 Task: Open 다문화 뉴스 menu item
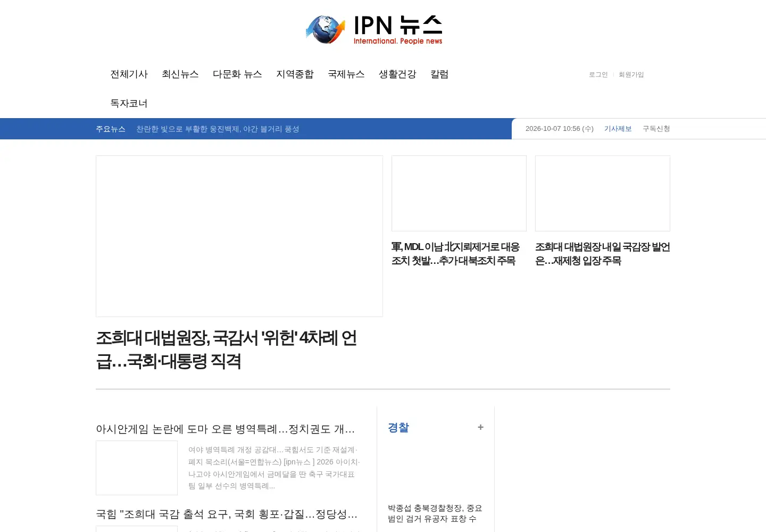point(237,74)
